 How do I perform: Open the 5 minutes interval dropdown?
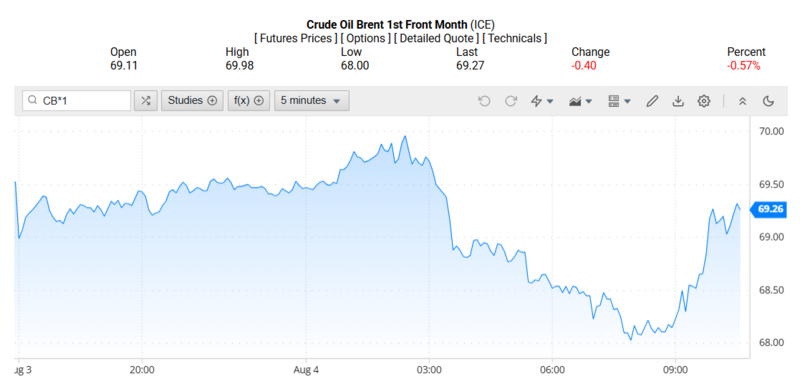312,100
